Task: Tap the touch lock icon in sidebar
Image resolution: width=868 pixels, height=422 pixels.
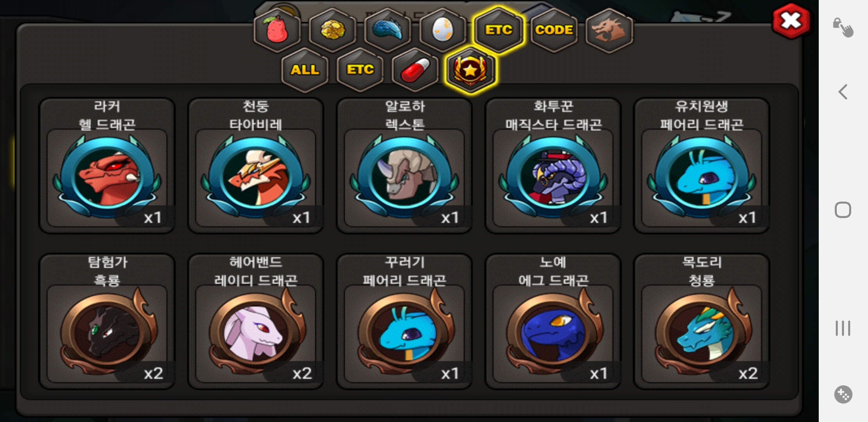Action: coord(843,27)
